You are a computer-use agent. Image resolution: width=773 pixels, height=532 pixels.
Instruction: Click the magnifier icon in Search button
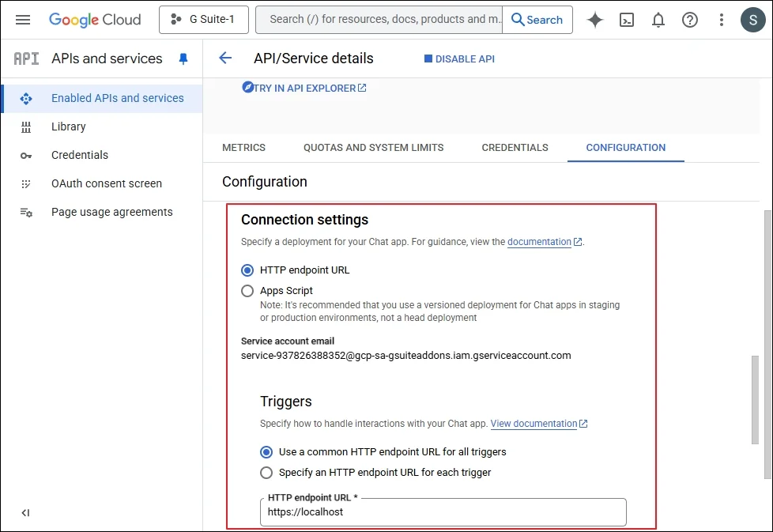(518, 20)
